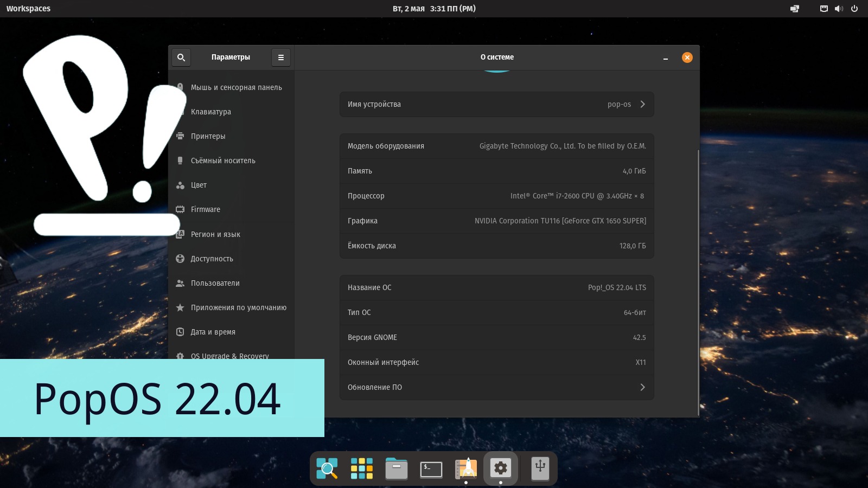The height and width of the screenshot is (488, 868).
Task: Open the date and time menu in top bar
Action: tap(434, 8)
